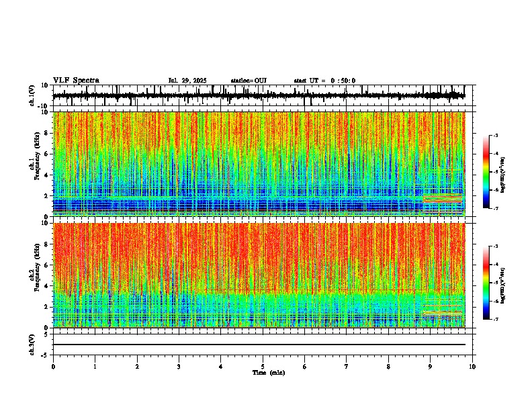Pick the ch.2 PSD color scale bar

pyautogui.click(x=486, y=283)
